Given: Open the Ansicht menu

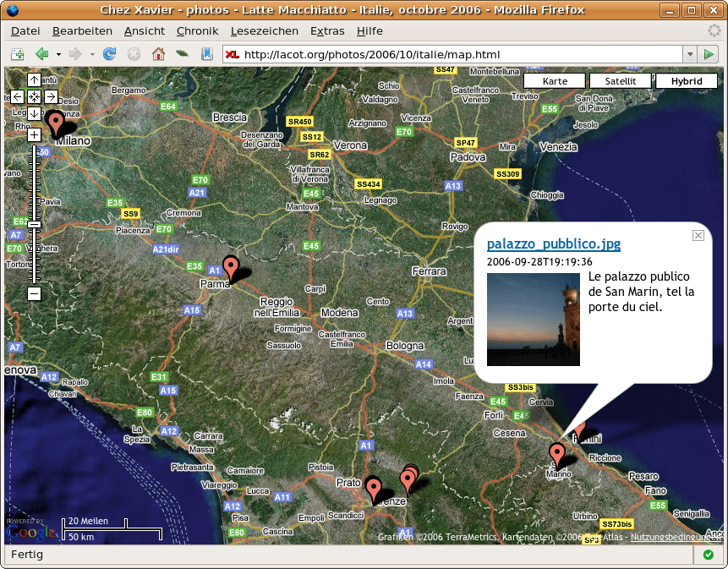Looking at the screenshot, I should click(145, 31).
